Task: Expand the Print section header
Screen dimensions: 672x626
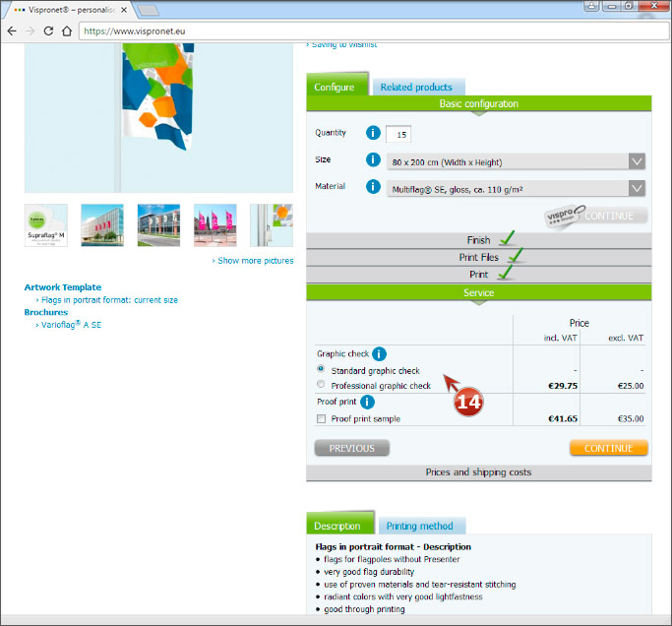Action: (479, 275)
